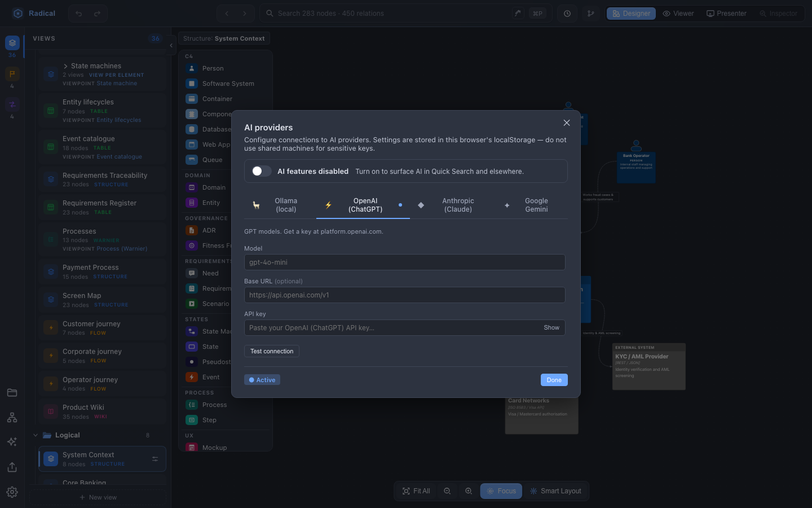The height and width of the screenshot is (508, 812).
Task: Click the New view button
Action: pos(98,497)
